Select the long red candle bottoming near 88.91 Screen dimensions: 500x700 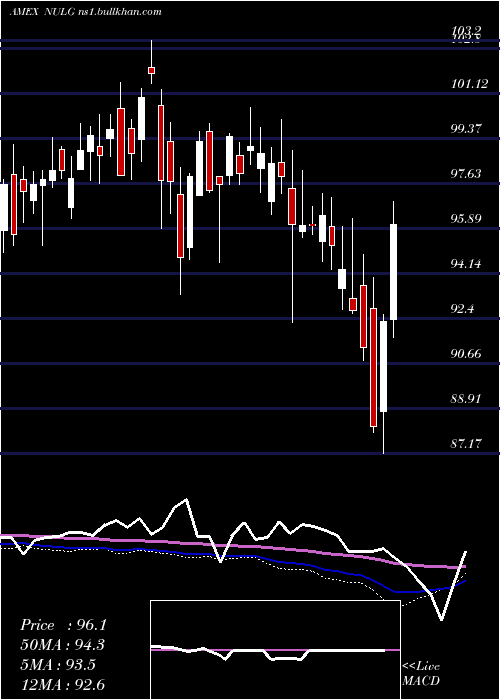[373, 367]
